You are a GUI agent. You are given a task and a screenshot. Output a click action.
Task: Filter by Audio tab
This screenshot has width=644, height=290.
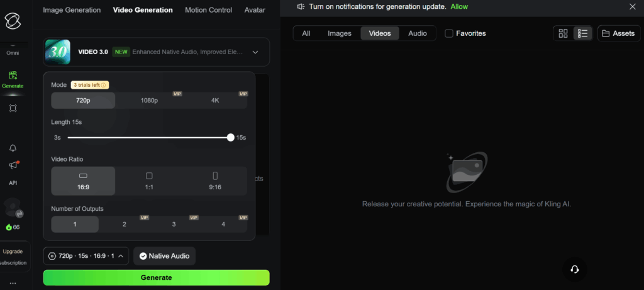click(x=418, y=33)
